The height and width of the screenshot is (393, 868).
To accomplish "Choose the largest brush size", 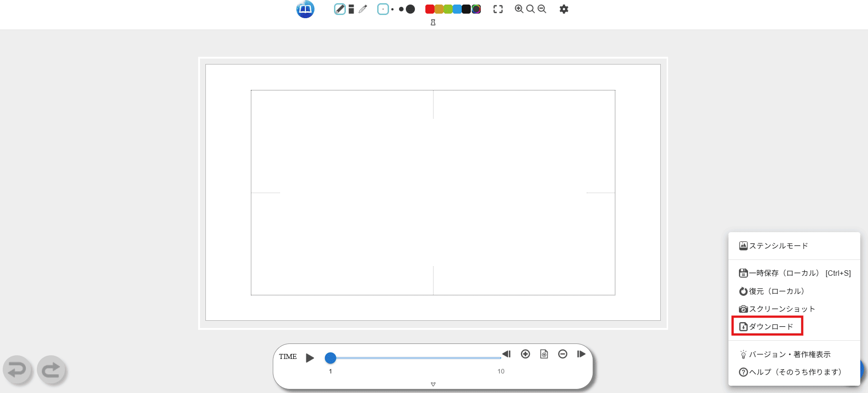I will [410, 9].
